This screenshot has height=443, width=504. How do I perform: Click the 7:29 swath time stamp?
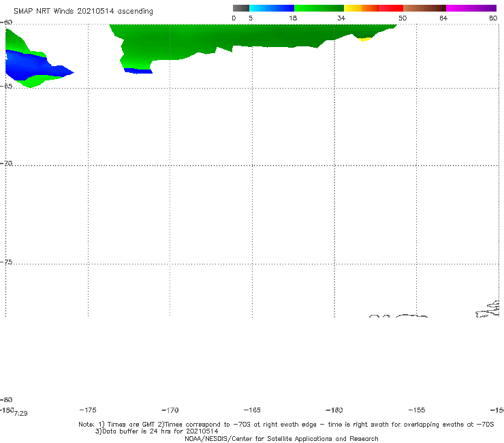pyautogui.click(x=21, y=414)
